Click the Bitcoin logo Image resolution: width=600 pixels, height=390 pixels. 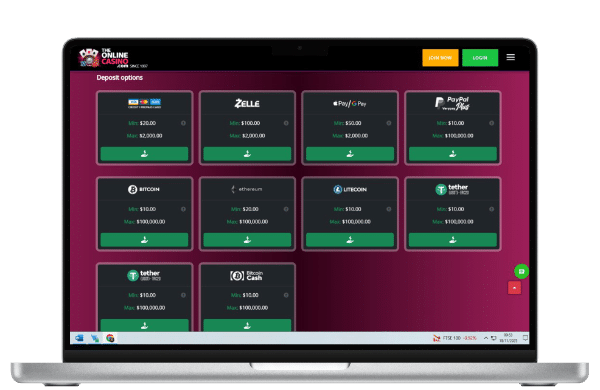144,189
